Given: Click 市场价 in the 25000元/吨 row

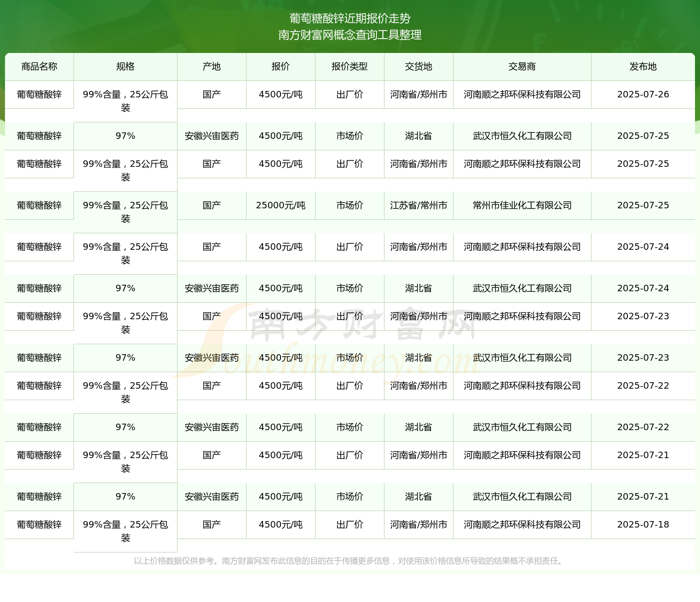Looking at the screenshot, I should point(349,205).
